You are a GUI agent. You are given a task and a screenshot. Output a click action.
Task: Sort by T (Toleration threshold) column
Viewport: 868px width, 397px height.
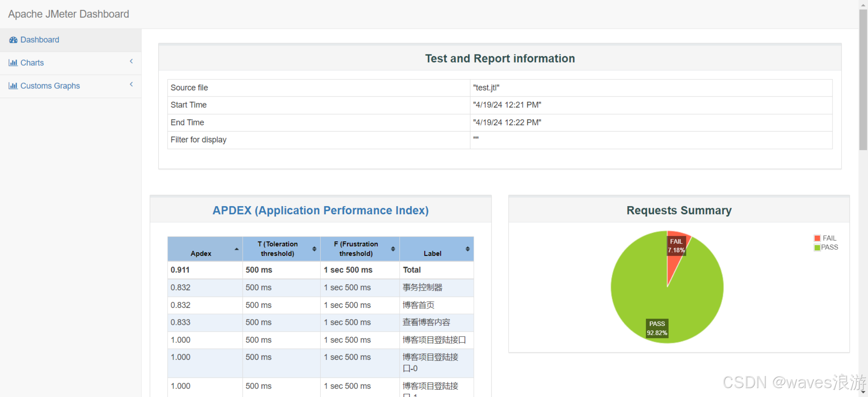tap(281, 249)
